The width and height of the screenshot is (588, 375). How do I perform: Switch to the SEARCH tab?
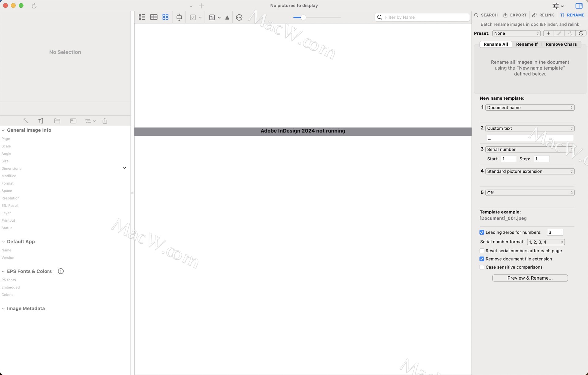click(486, 15)
